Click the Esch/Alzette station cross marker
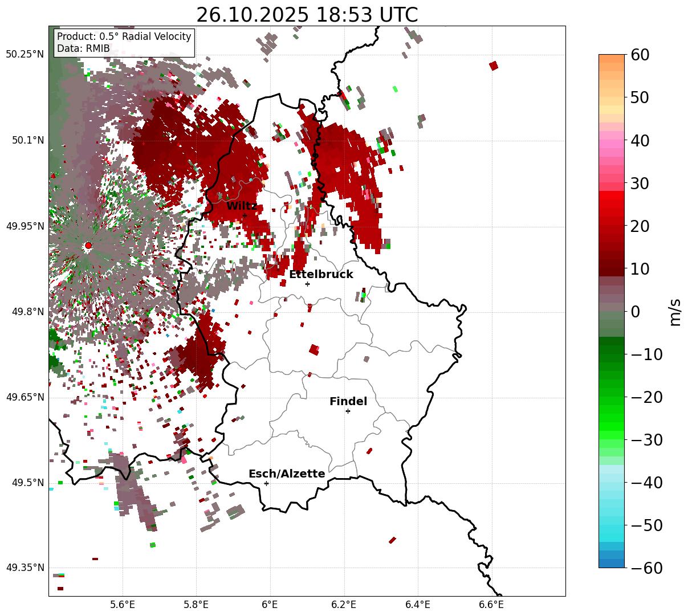The image size is (688, 616). (266, 483)
